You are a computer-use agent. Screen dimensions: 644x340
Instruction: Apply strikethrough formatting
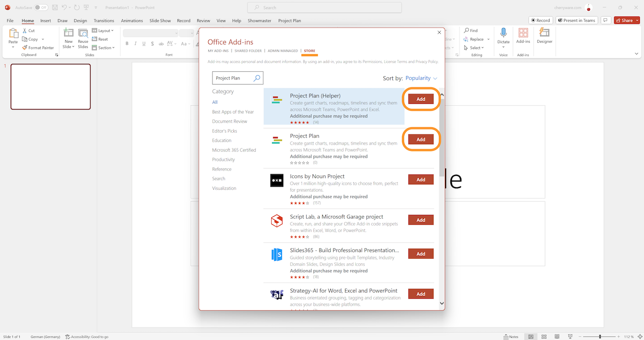click(152, 44)
